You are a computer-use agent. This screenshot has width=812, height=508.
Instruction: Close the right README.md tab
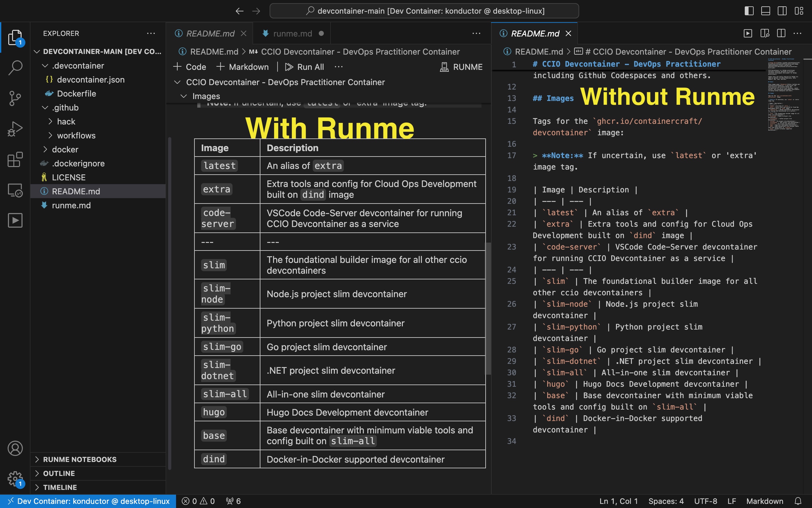568,33
